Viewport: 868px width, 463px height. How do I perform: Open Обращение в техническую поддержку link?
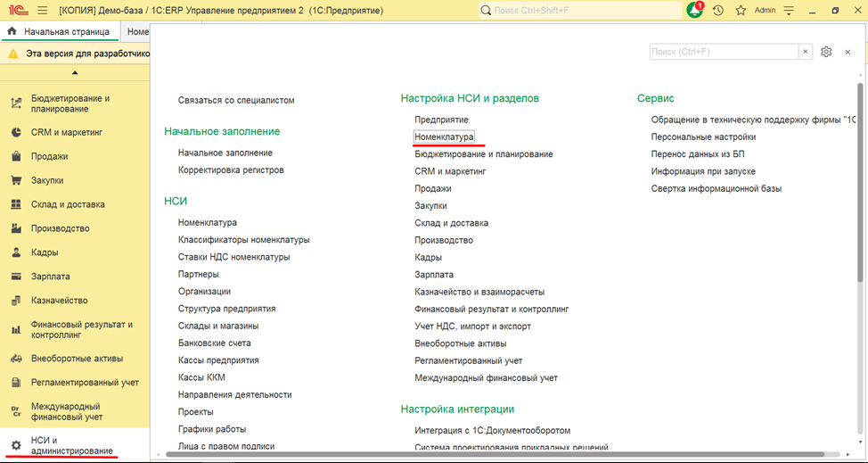[x=753, y=119]
